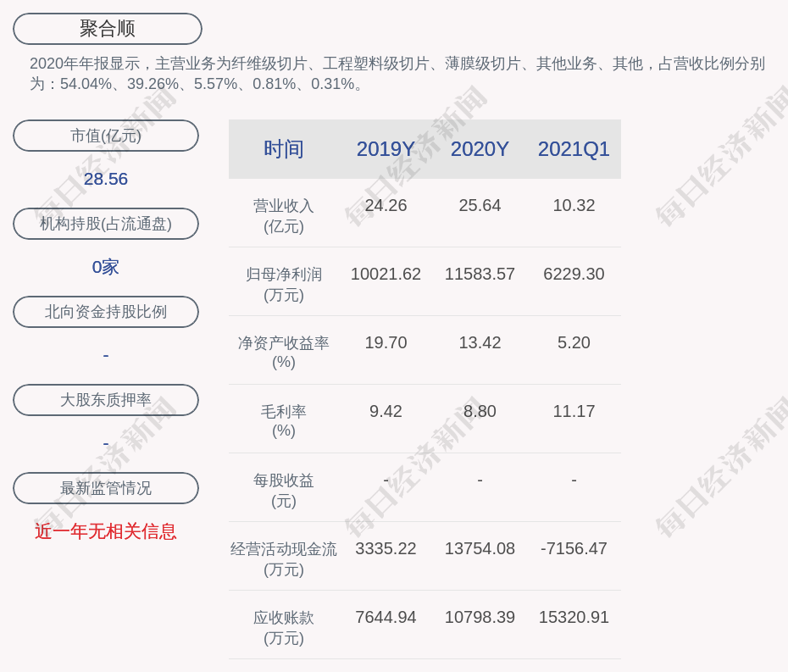Click the 0家 institutional holding value
Screen dimensions: 788x672
click(x=106, y=267)
